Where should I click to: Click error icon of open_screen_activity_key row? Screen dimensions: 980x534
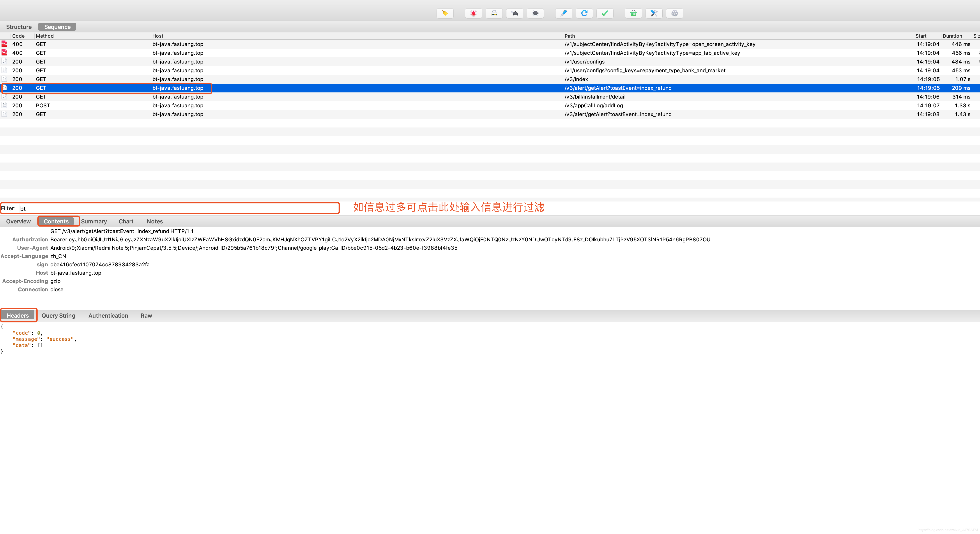[4, 44]
